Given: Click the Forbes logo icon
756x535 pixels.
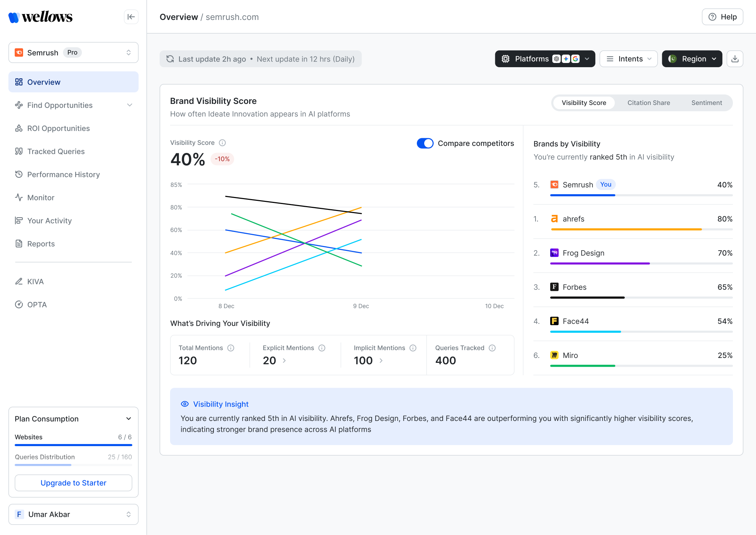Looking at the screenshot, I should point(554,287).
